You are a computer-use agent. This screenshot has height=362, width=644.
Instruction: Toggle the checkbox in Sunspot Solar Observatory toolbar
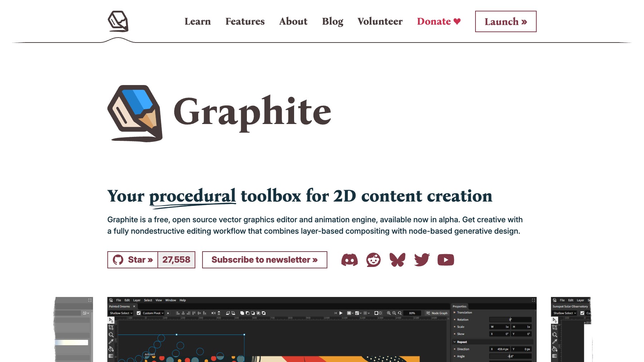coord(582,313)
